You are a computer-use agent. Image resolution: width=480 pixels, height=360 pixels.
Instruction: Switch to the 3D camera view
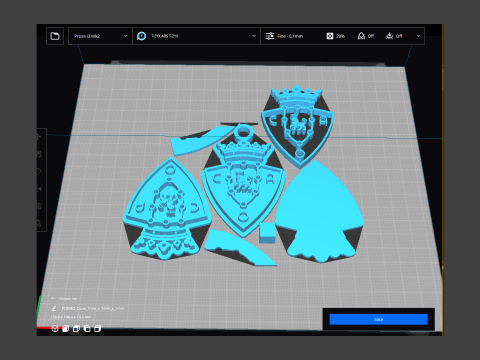click(x=55, y=329)
